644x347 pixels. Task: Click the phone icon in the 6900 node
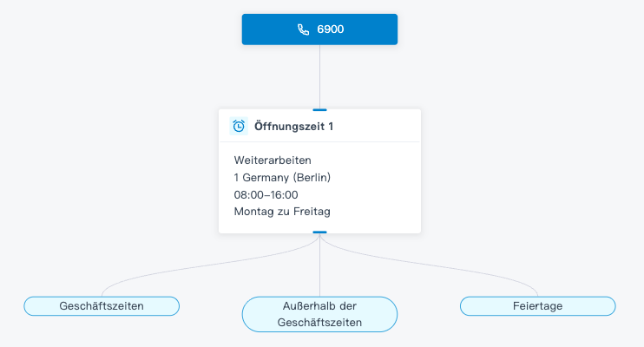(x=303, y=29)
